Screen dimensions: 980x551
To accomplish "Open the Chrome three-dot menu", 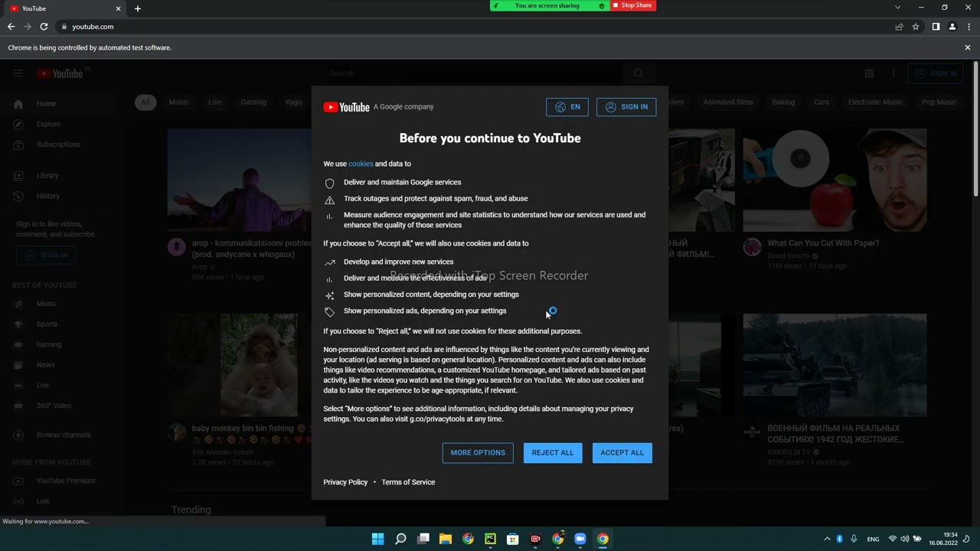I will click(969, 27).
